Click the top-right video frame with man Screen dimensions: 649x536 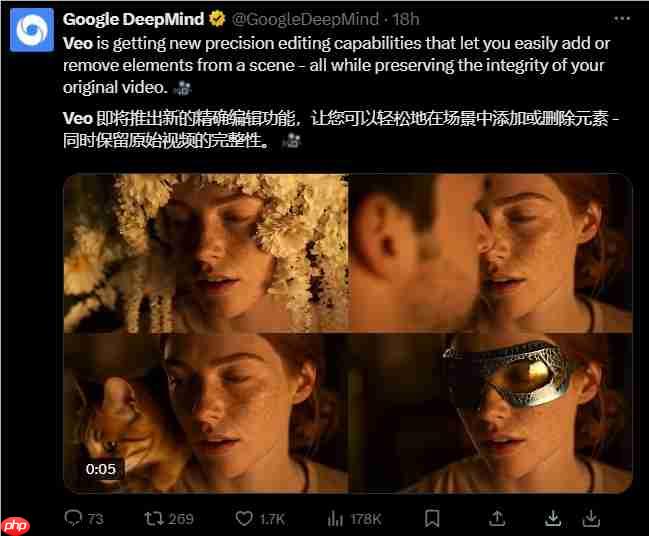(x=490, y=253)
